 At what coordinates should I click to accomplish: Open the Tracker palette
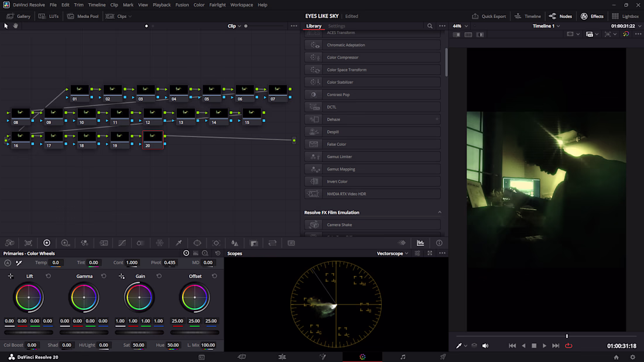click(x=216, y=243)
